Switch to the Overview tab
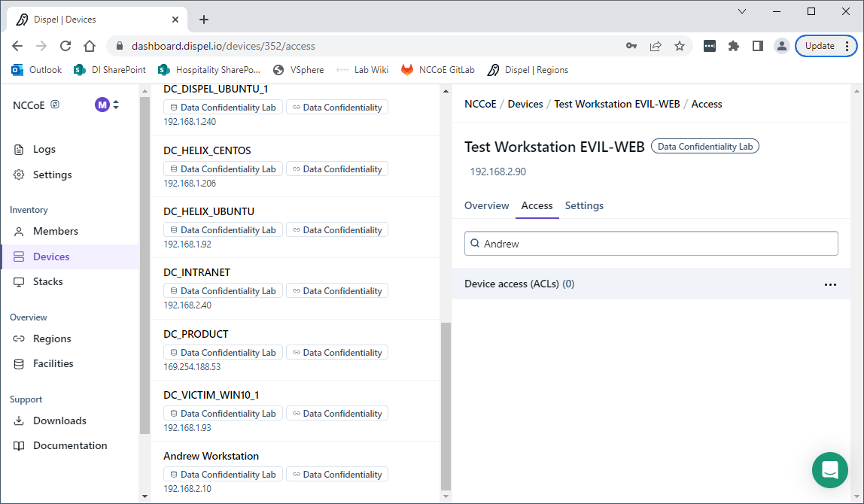This screenshot has height=504, width=864. coord(486,205)
